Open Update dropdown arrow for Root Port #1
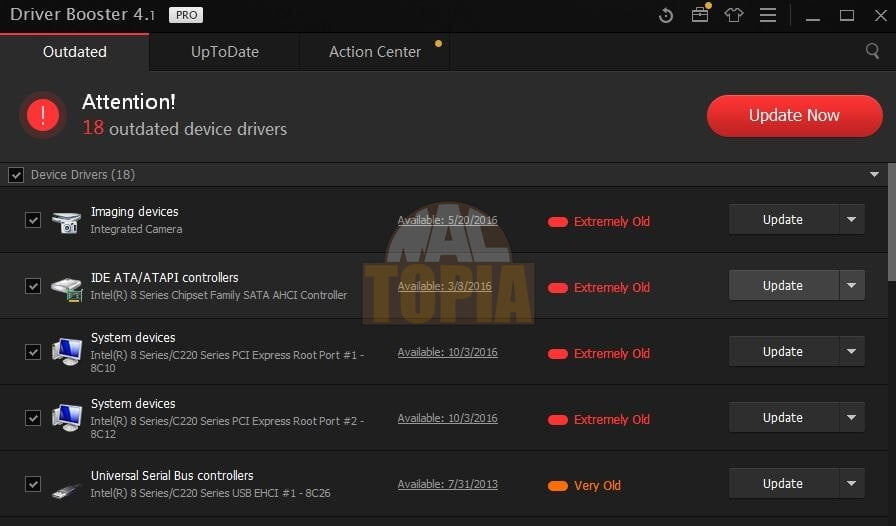Viewport: 896px width, 526px height. (x=851, y=352)
